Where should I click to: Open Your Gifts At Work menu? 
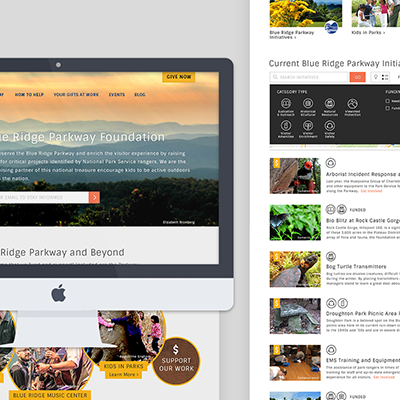pos(76,95)
